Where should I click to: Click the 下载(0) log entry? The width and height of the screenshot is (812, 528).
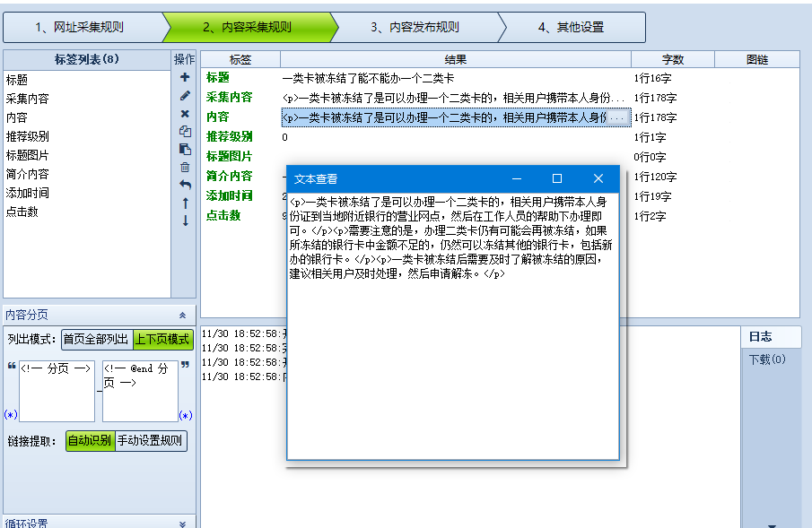(767, 359)
